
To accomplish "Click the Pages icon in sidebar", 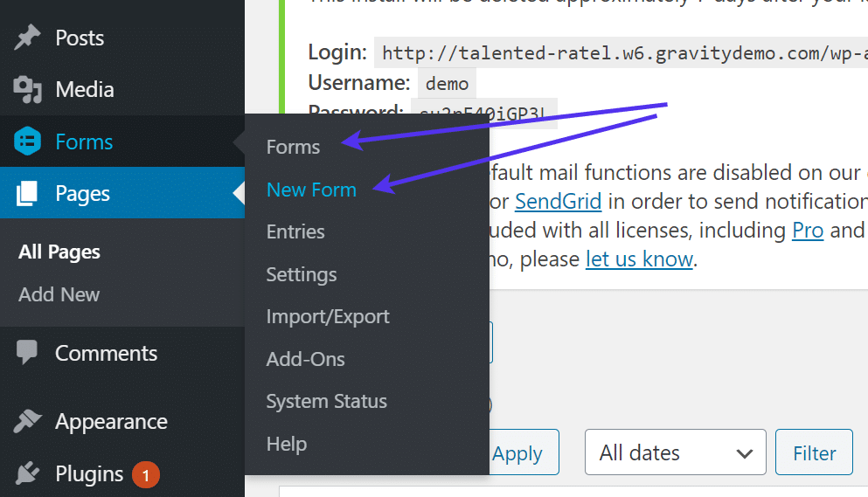I will (28, 193).
